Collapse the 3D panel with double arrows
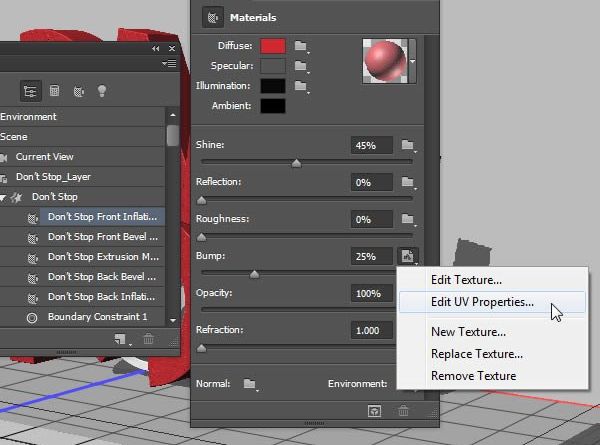This screenshot has height=445, width=600. pyautogui.click(x=155, y=49)
